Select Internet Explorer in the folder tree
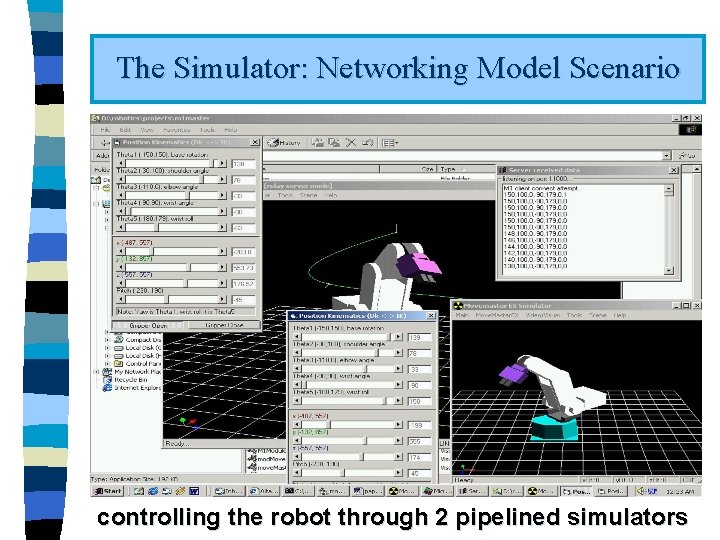 point(133,388)
